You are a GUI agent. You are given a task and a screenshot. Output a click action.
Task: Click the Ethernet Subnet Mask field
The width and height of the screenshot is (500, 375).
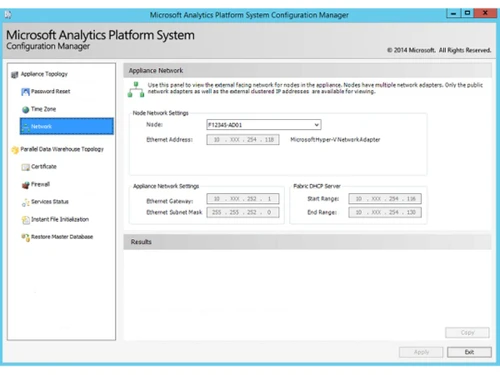(243, 212)
